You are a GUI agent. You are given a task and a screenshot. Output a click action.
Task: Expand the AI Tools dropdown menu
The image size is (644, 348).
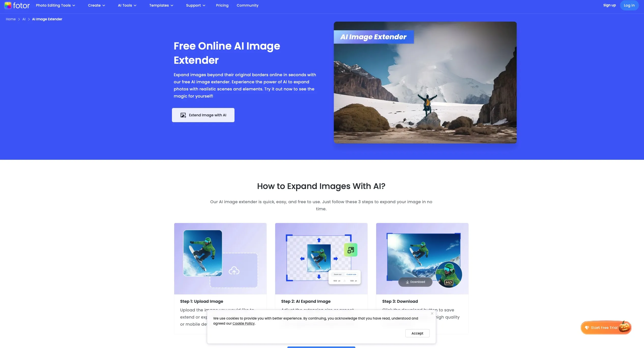click(127, 6)
